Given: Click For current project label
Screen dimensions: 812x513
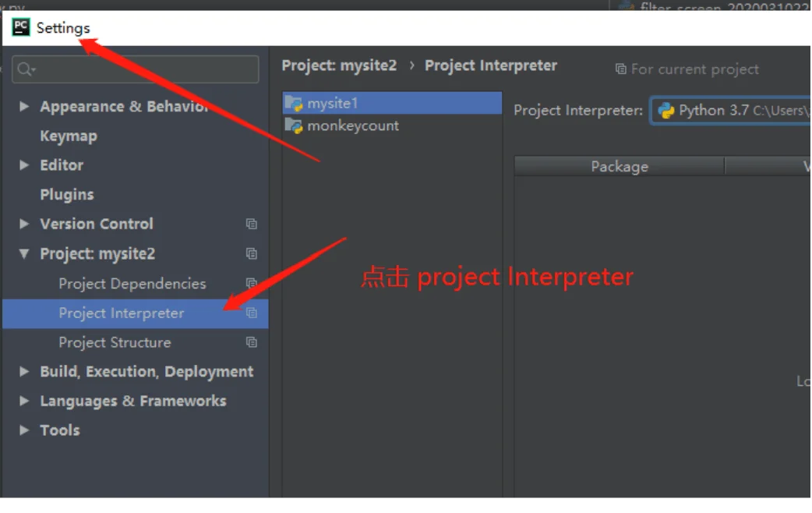Looking at the screenshot, I should 695,69.
